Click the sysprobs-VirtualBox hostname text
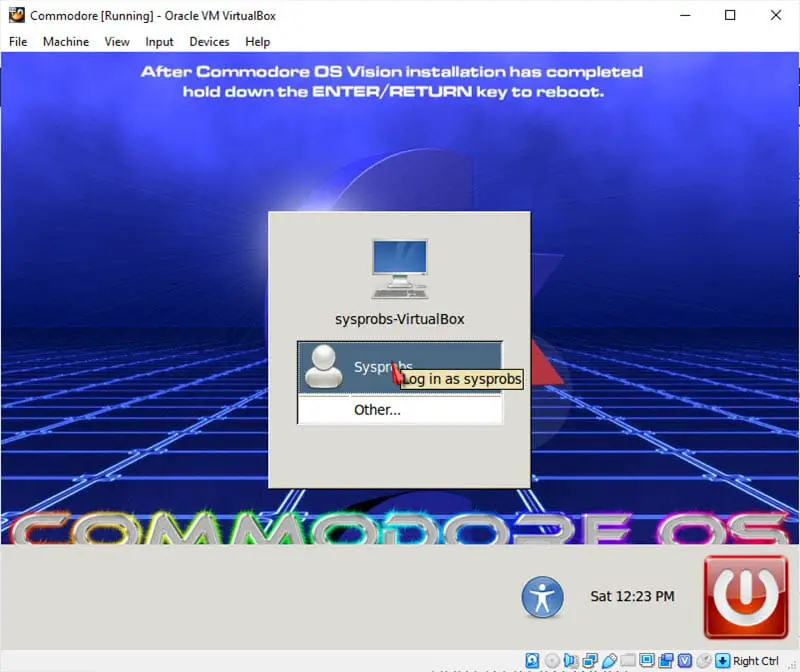Viewport: 800px width, 672px height. (399, 319)
